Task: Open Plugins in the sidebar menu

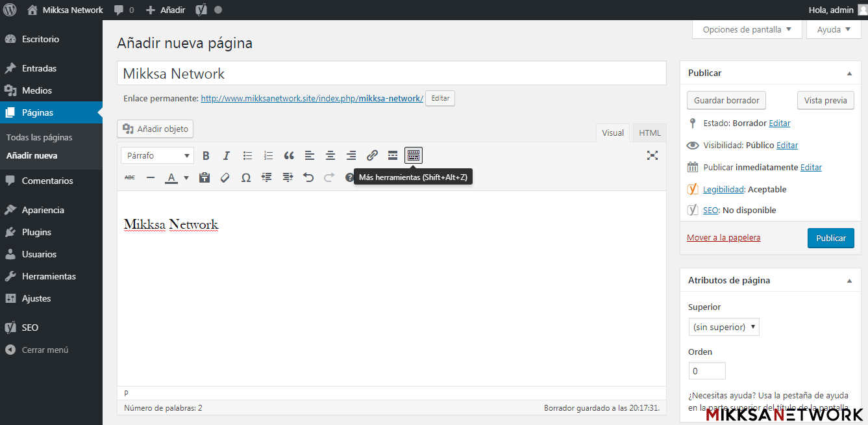Action: 36,232
